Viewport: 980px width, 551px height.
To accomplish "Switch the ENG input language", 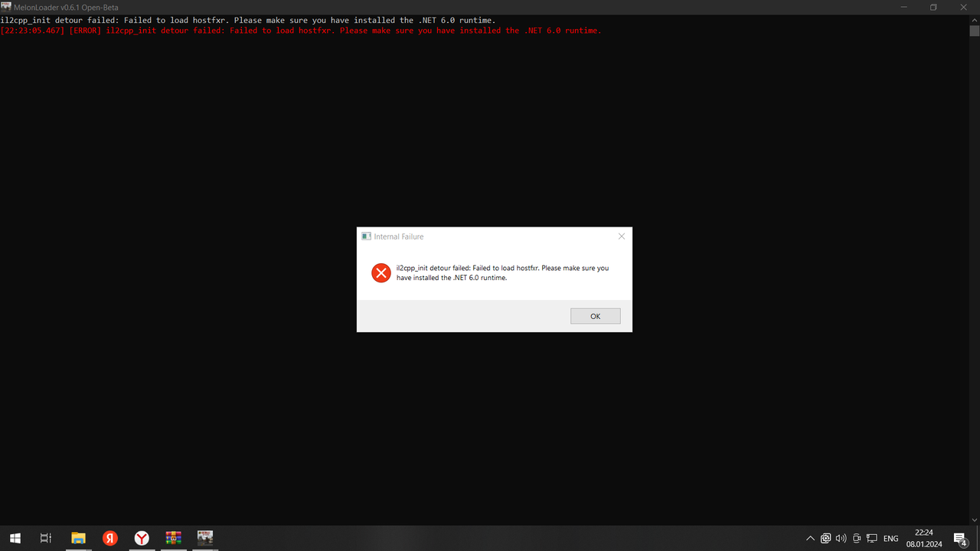I will pos(890,539).
